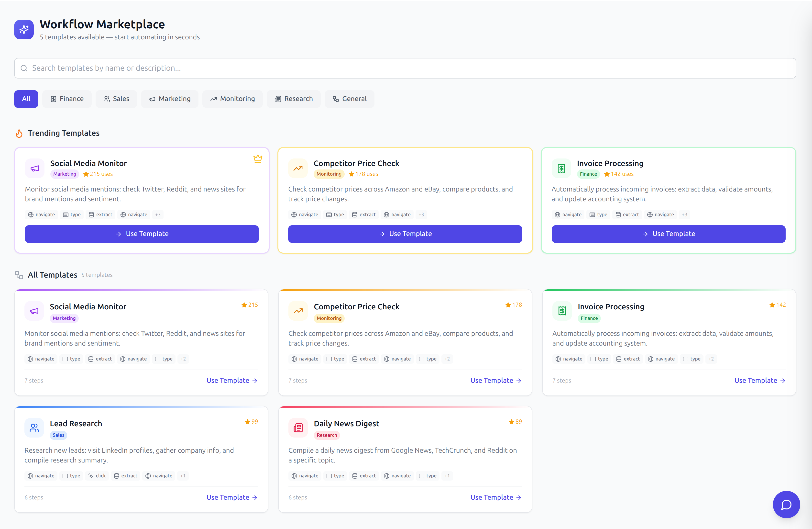Open the chat bubble floating button
The height and width of the screenshot is (529, 812).
[786, 504]
